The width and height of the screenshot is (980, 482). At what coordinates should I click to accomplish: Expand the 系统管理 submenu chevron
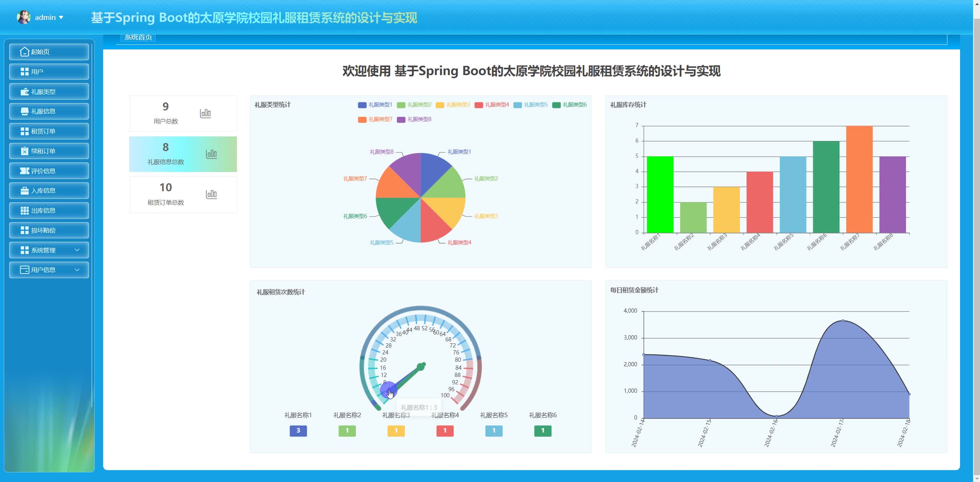(77, 250)
